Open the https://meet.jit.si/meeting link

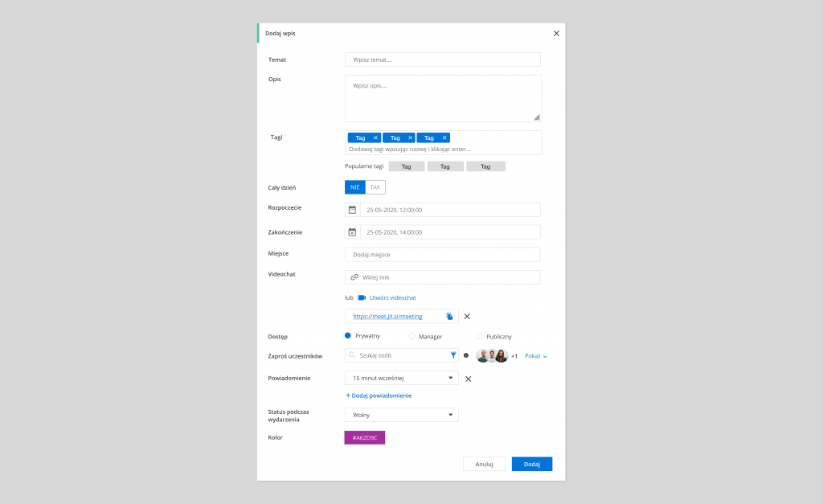click(387, 317)
